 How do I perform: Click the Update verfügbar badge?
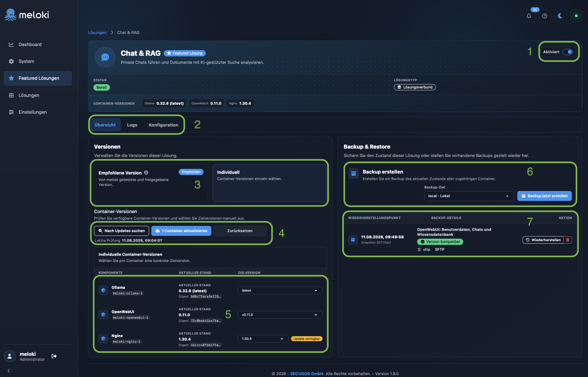tap(307, 339)
